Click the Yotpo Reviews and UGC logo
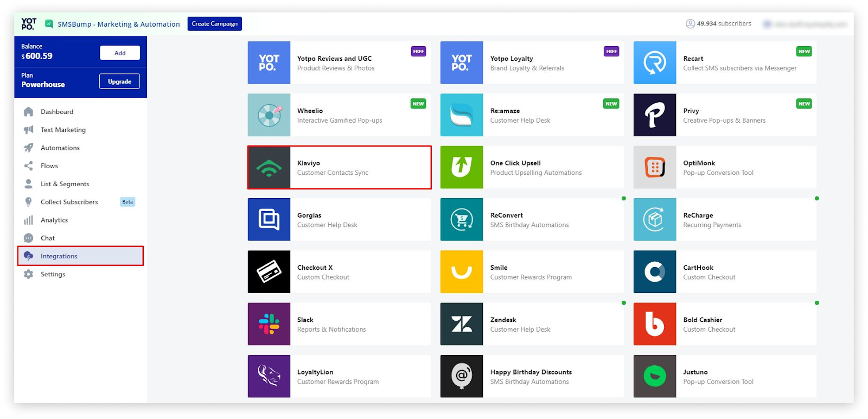The image size is (868, 419). coord(269,63)
